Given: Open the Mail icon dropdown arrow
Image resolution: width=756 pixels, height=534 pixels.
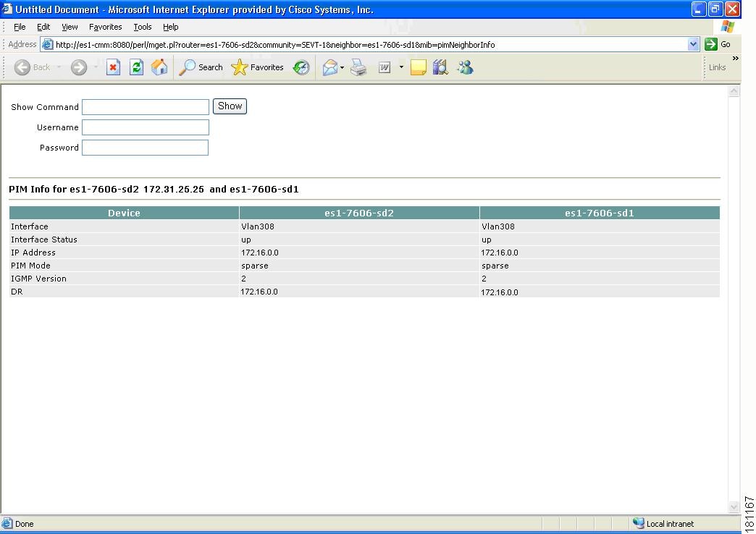Looking at the screenshot, I should coord(340,67).
